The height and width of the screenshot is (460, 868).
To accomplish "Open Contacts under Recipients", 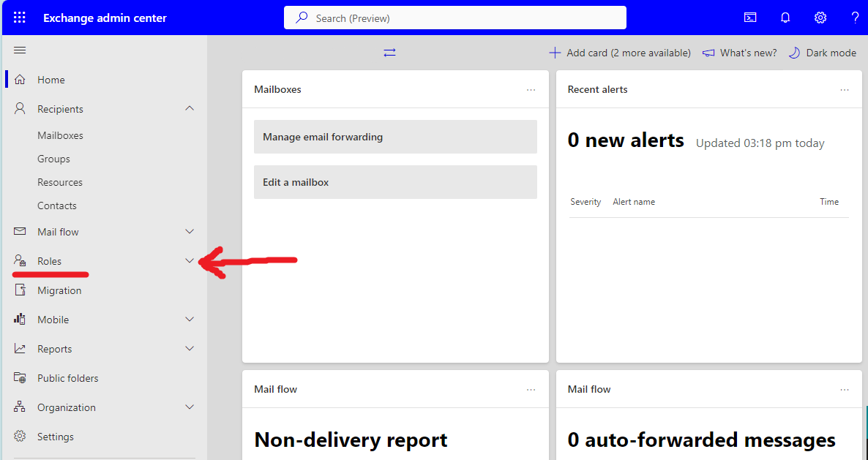I will pos(57,206).
